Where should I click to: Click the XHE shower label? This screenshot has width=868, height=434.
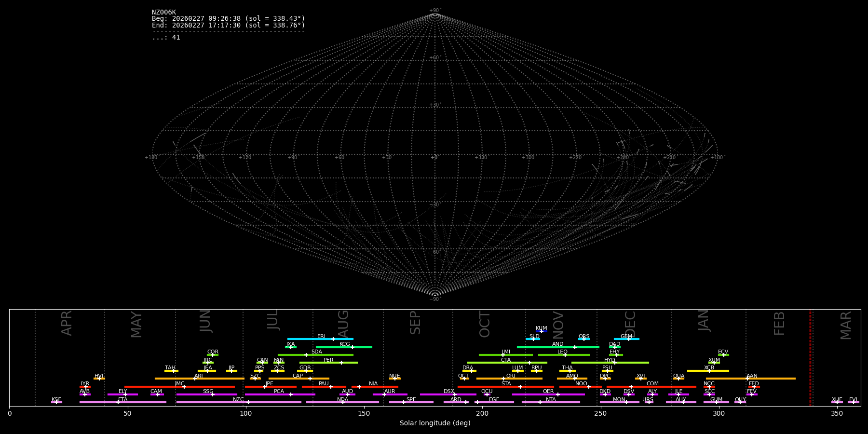tap(837, 400)
